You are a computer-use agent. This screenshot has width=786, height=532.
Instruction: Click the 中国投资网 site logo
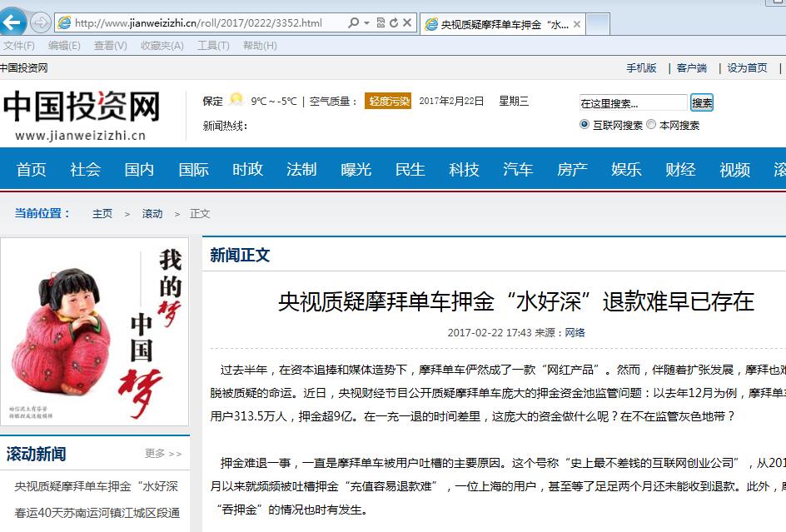[x=81, y=116]
